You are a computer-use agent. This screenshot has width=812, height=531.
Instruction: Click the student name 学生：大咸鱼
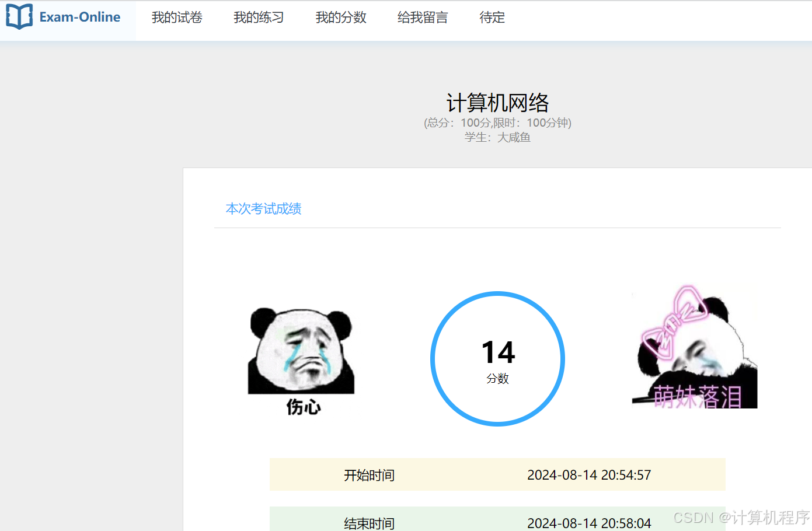[x=498, y=137]
